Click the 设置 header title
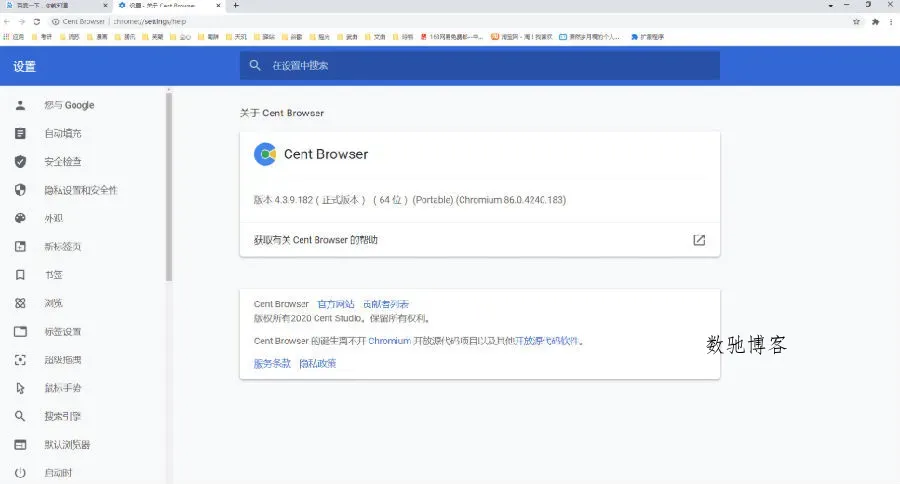Image resolution: width=900 pixels, height=484 pixels. (25, 67)
